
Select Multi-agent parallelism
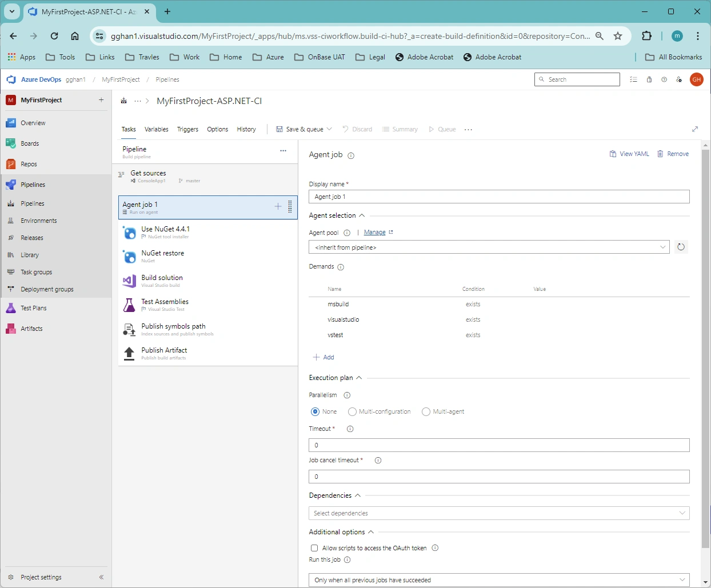[426, 411]
